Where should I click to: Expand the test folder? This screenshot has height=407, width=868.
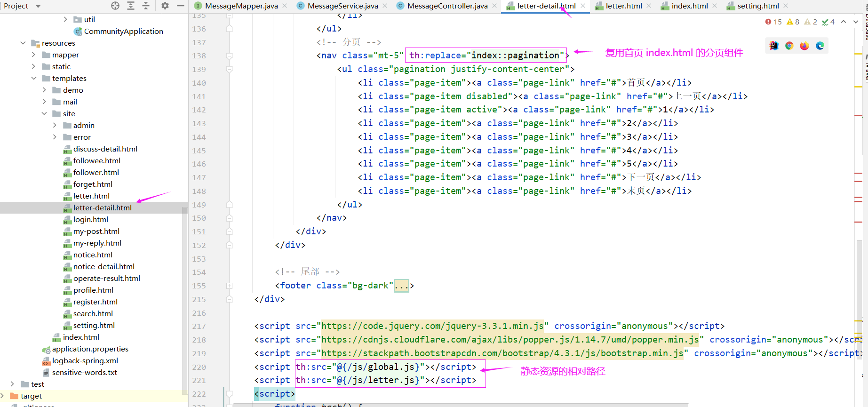[x=12, y=384]
